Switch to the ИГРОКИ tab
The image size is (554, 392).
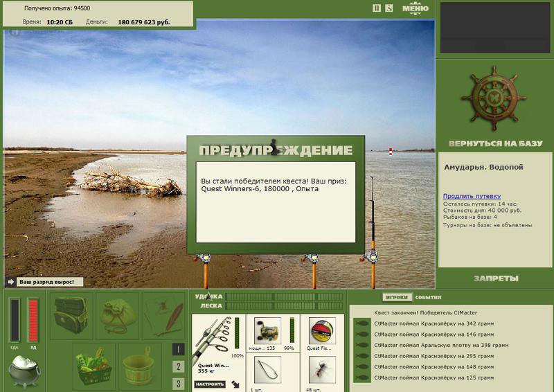397,297
